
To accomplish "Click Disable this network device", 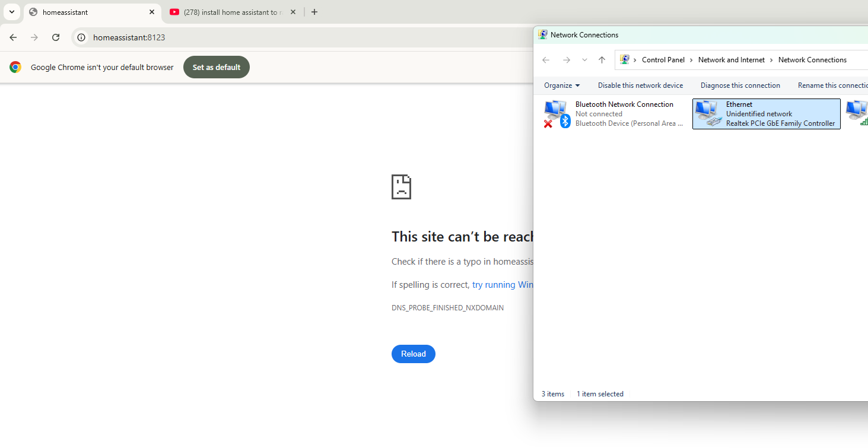I will click(640, 85).
